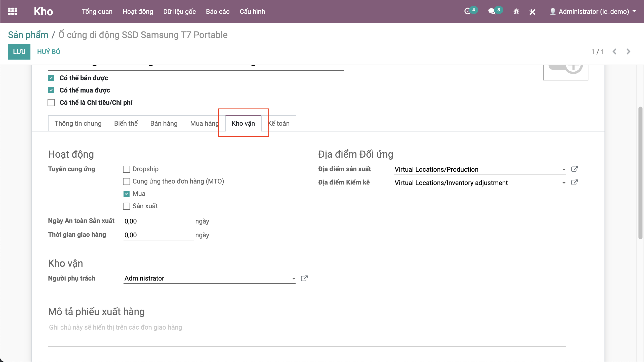644x362 pixels.
Task: Click the LƯU save button
Action: click(19, 52)
